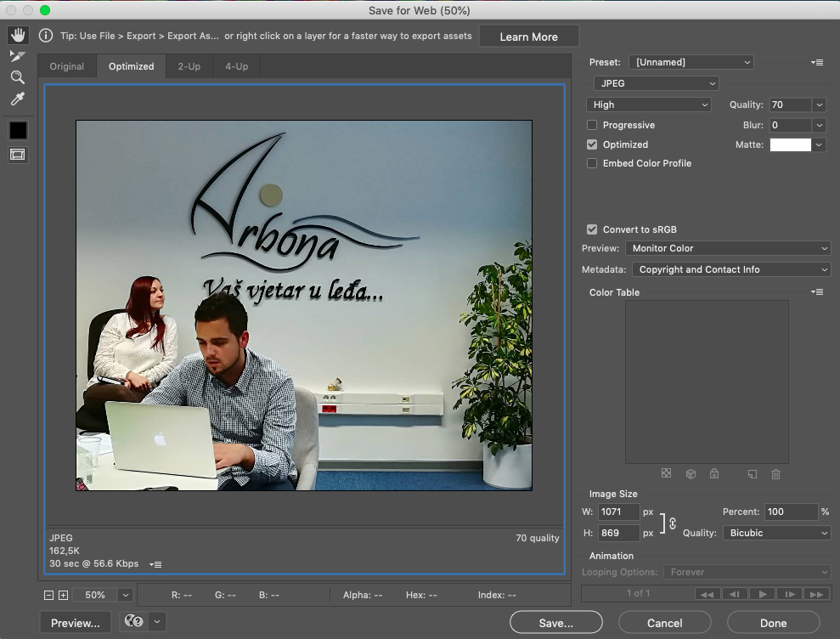Toggle slices visibility icon
Viewport: 840px width, 639px height.
point(18,155)
